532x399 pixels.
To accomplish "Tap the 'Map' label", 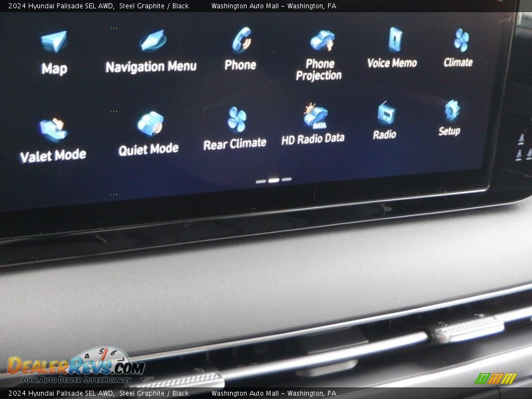I will click(54, 69).
